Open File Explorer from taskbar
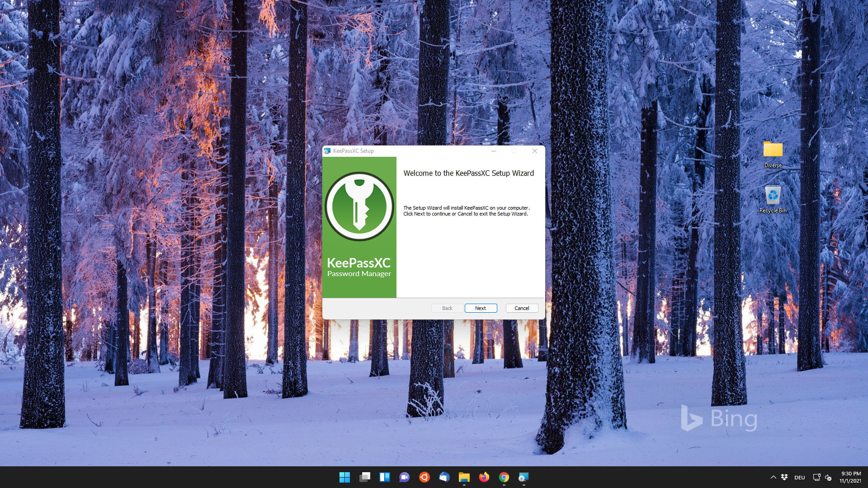 [464, 477]
